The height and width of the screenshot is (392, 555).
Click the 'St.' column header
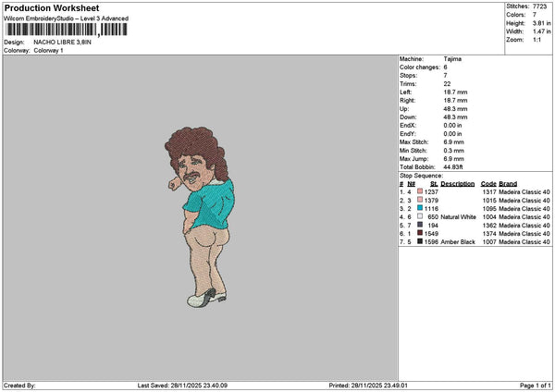click(x=435, y=184)
